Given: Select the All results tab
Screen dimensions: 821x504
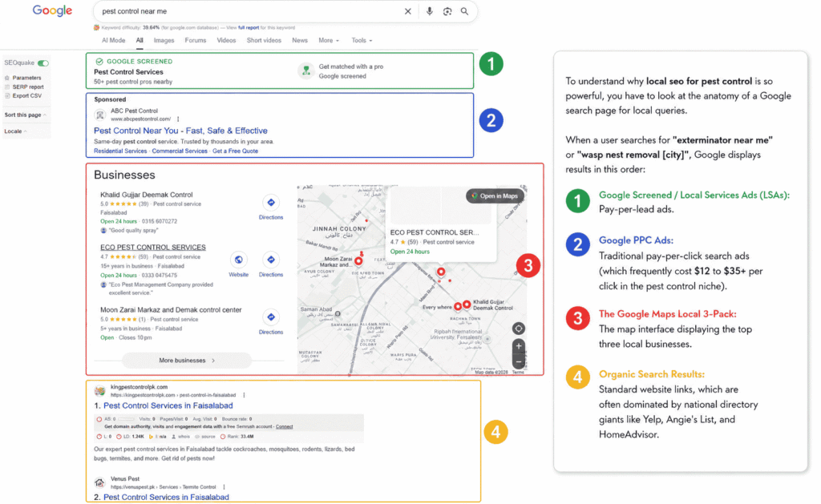Looking at the screenshot, I should pos(140,40).
